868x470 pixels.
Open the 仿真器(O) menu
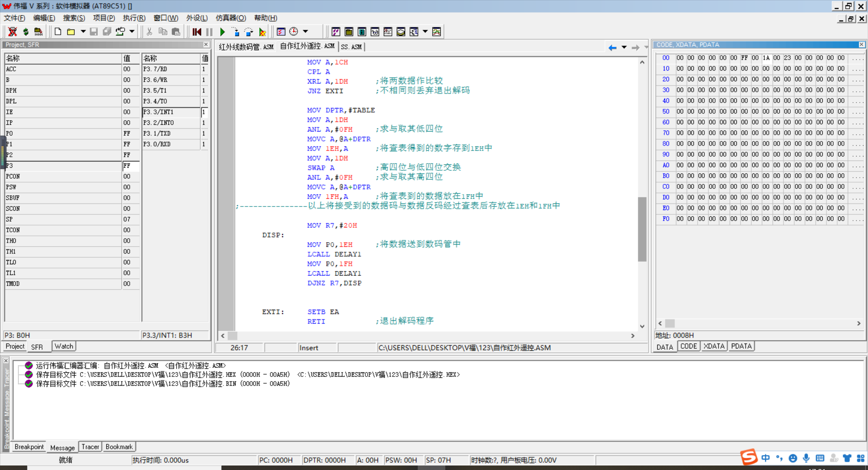click(x=231, y=18)
